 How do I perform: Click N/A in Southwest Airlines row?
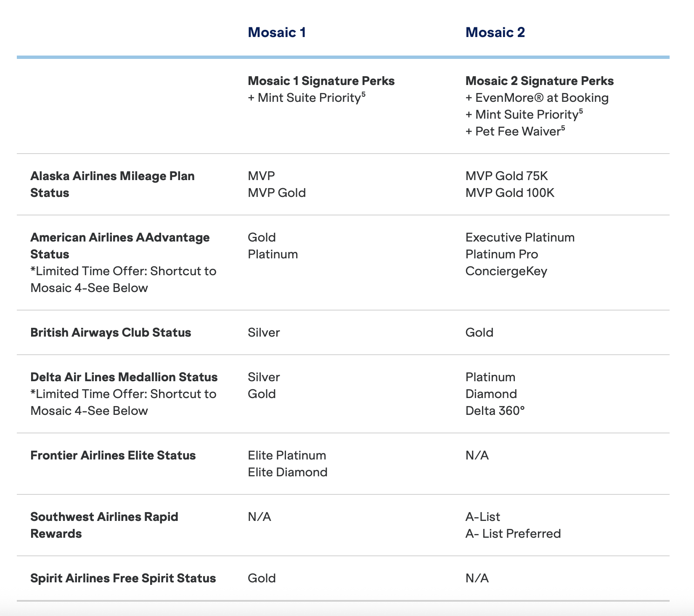[x=260, y=517]
